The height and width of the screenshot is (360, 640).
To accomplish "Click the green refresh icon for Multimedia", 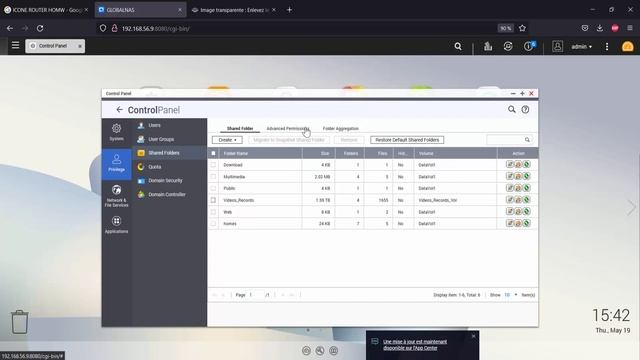I will (x=527, y=176).
